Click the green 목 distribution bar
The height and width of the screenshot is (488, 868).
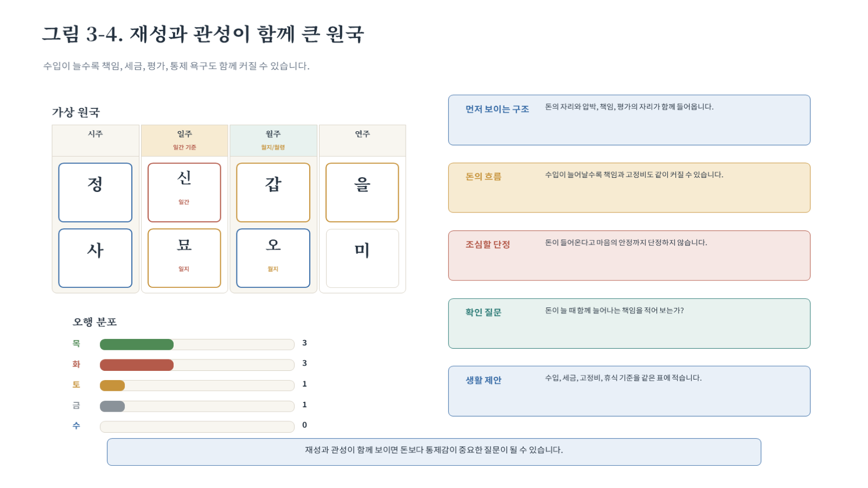(x=137, y=344)
